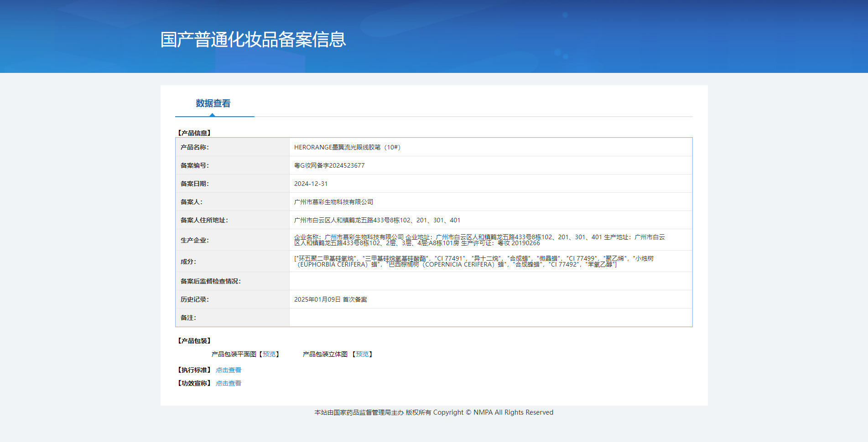The width and height of the screenshot is (868, 442).
Task: Click 点击查看 beside 功效宣称
Action: point(228,383)
